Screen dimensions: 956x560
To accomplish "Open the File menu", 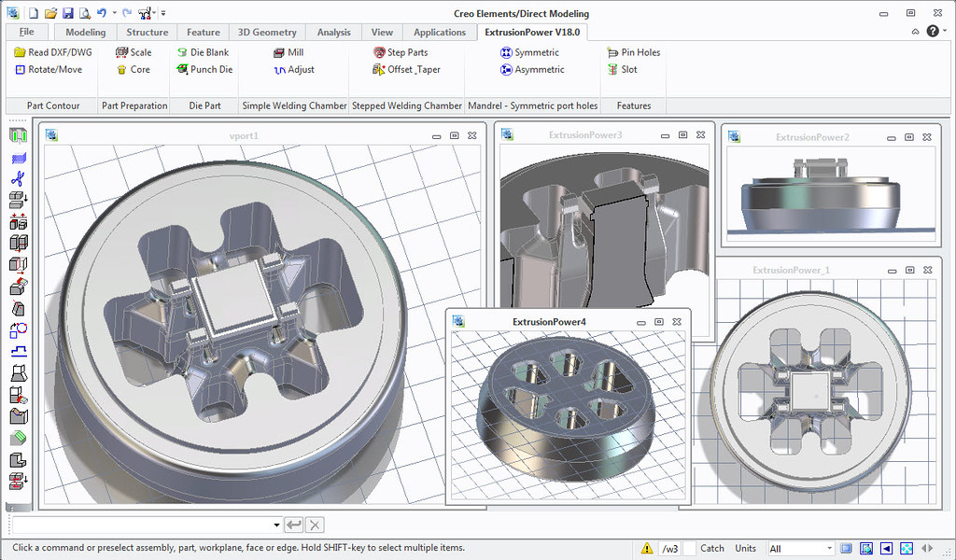I will (27, 32).
